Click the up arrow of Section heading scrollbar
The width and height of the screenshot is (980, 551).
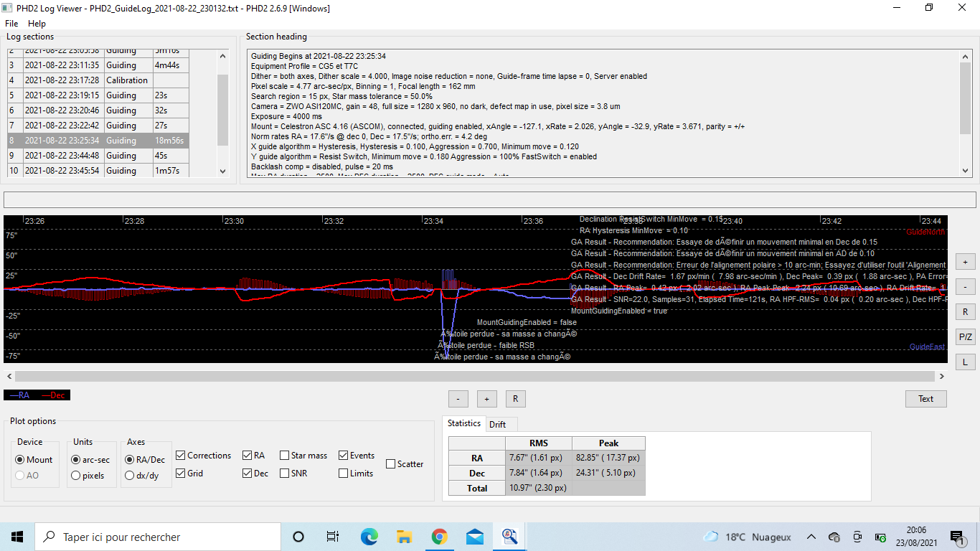966,57
